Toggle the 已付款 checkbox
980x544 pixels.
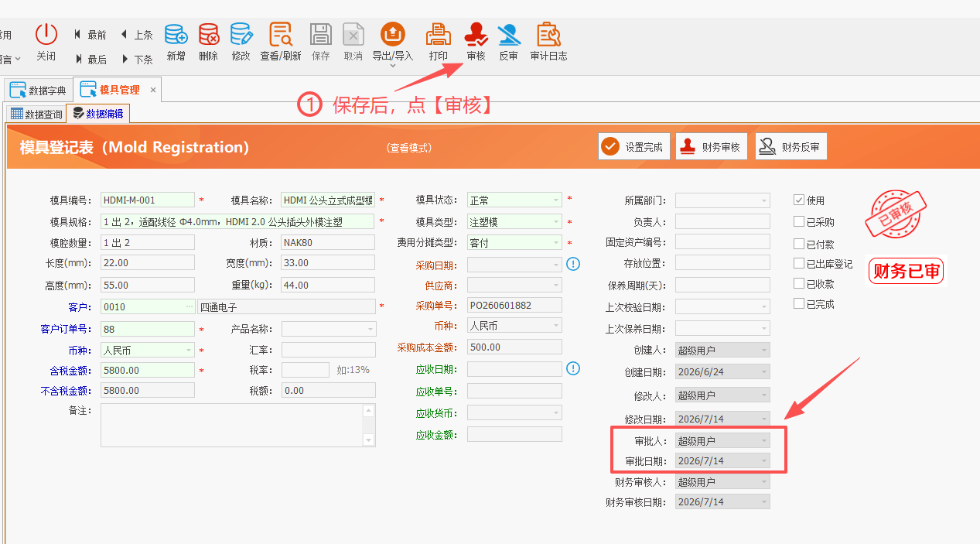pos(799,243)
